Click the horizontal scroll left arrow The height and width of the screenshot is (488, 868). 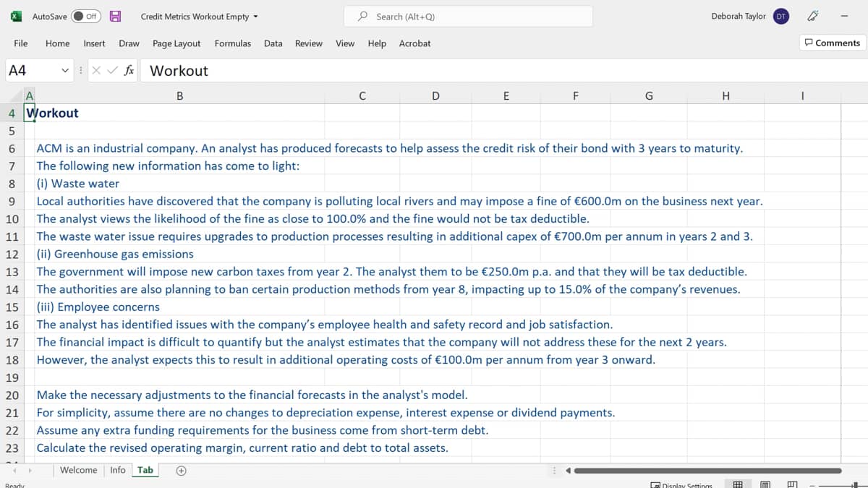pos(568,471)
